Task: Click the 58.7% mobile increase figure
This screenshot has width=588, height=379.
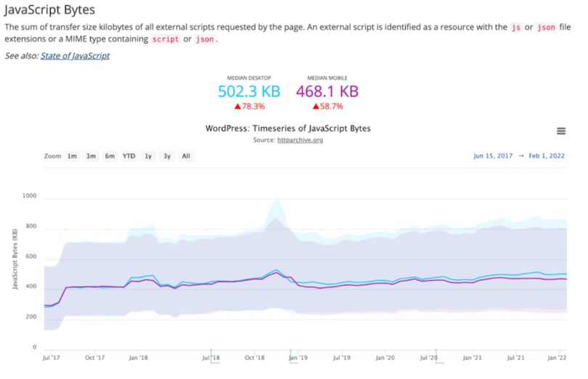Action: click(x=327, y=106)
